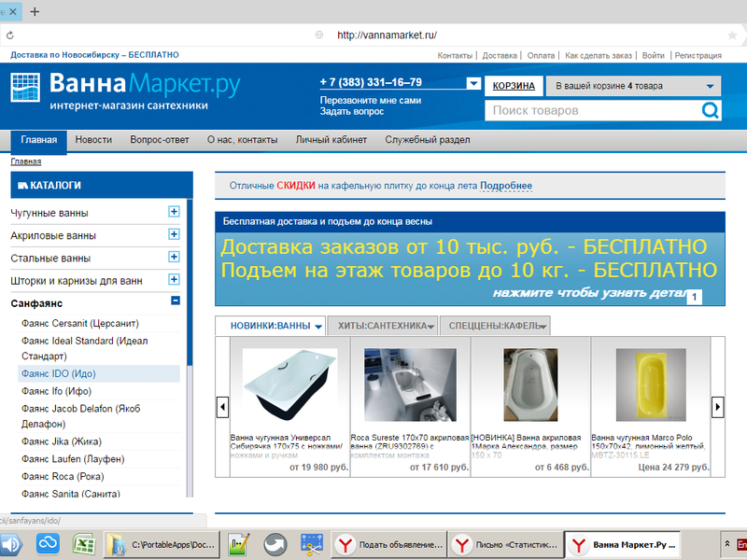Open the chart notepad taskbar icon
This screenshot has height=560, width=747.
point(239,544)
